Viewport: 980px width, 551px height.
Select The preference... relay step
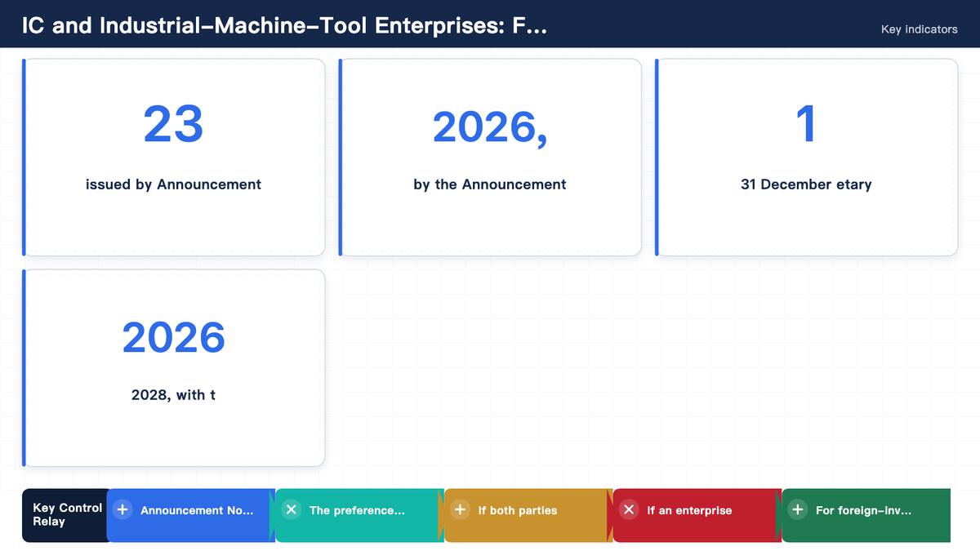(x=360, y=515)
